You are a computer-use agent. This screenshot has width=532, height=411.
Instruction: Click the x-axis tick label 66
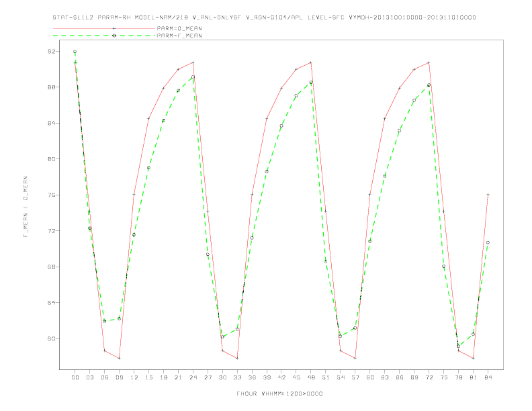(400, 377)
